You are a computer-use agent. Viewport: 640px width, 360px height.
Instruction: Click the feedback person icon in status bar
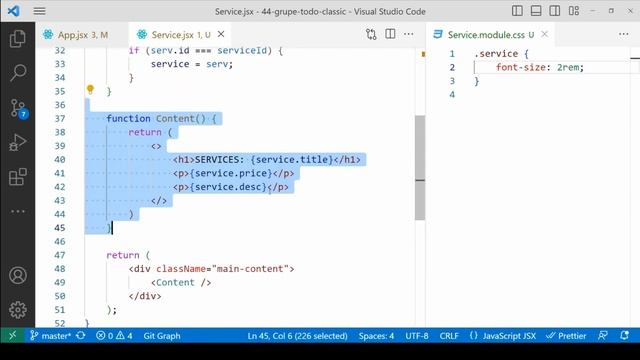pyautogui.click(x=603, y=336)
